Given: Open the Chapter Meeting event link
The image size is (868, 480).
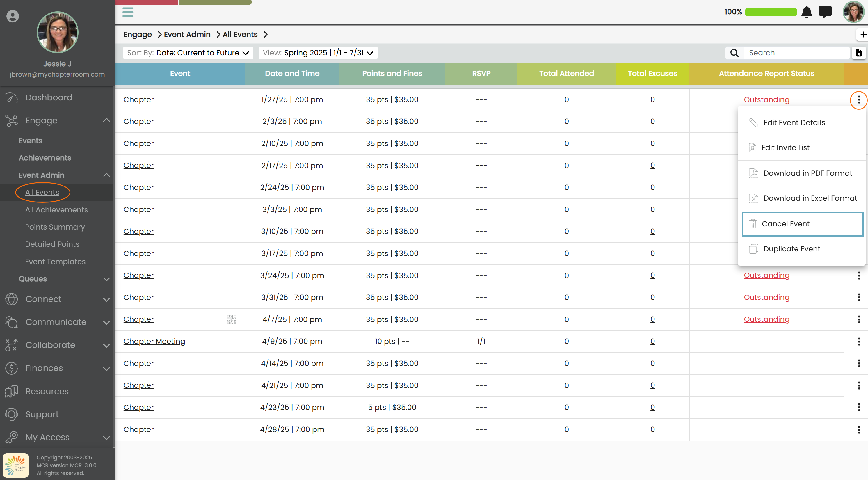Looking at the screenshot, I should pyautogui.click(x=154, y=341).
